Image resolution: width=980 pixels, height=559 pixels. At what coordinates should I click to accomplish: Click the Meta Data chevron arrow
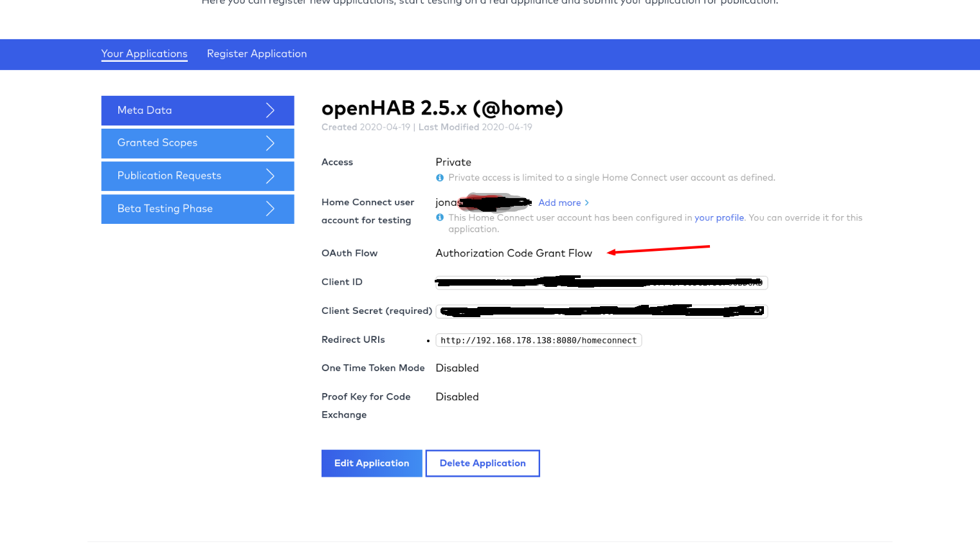click(271, 111)
